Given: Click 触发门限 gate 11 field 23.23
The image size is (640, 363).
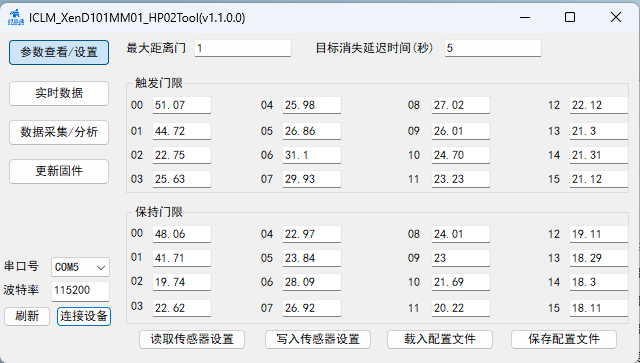Looking at the screenshot, I should [x=461, y=179].
